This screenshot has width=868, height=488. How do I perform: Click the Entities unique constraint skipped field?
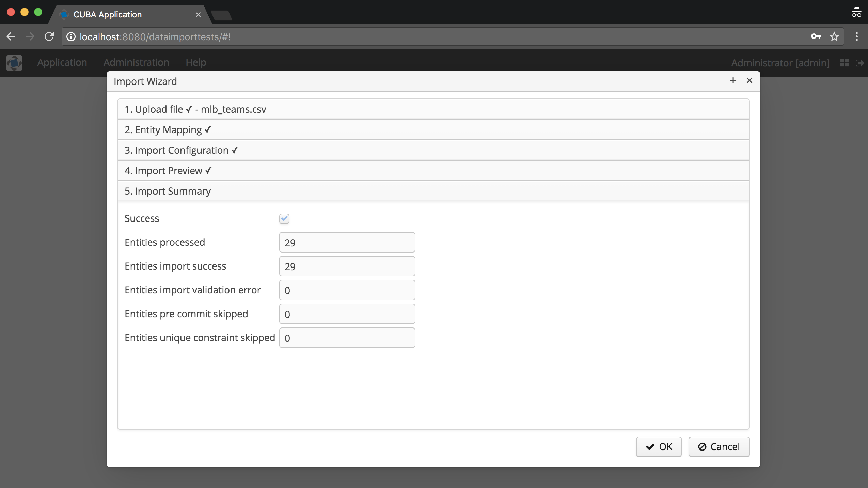347,338
